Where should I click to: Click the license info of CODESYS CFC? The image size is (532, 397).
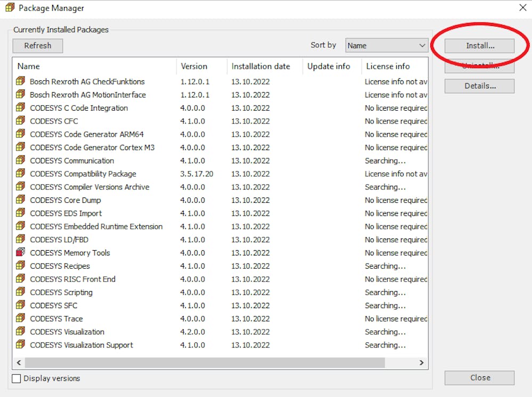pos(396,121)
